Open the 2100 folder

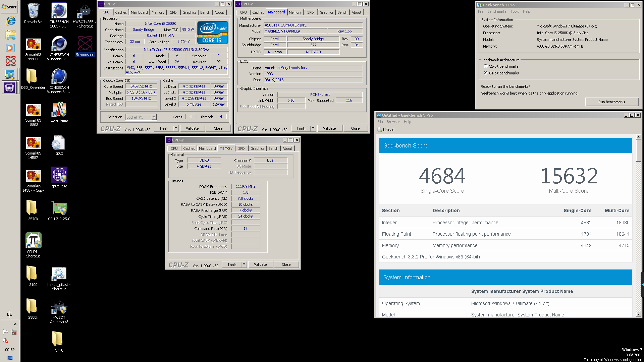click(x=33, y=276)
